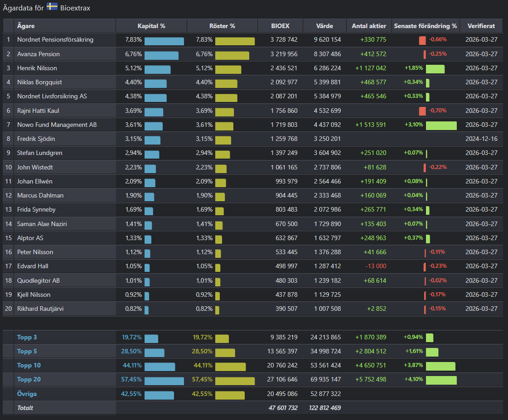
Task: Open owner Avanza Pension
Action: coord(38,54)
